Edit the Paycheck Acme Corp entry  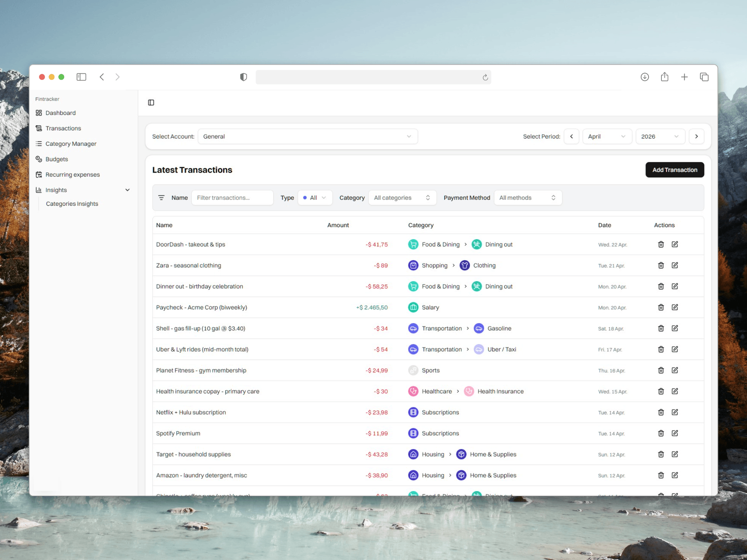click(x=675, y=307)
